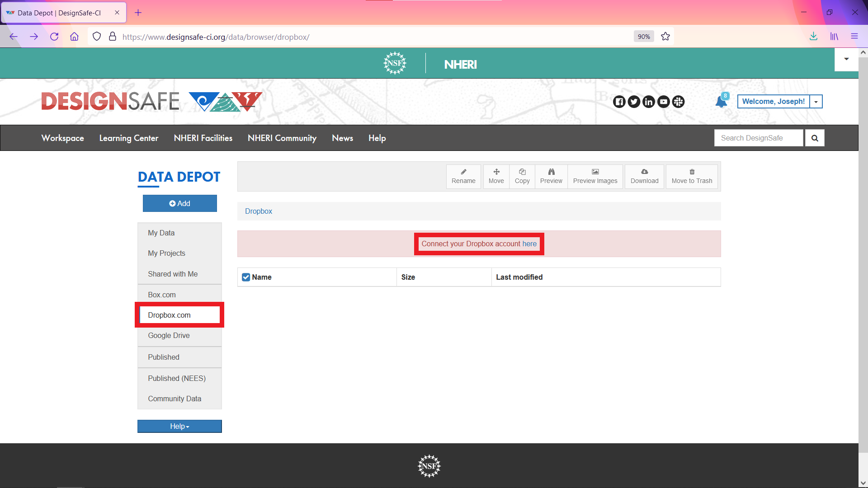Open a new browser tab
Screen dimensions: 868x488
138,13
